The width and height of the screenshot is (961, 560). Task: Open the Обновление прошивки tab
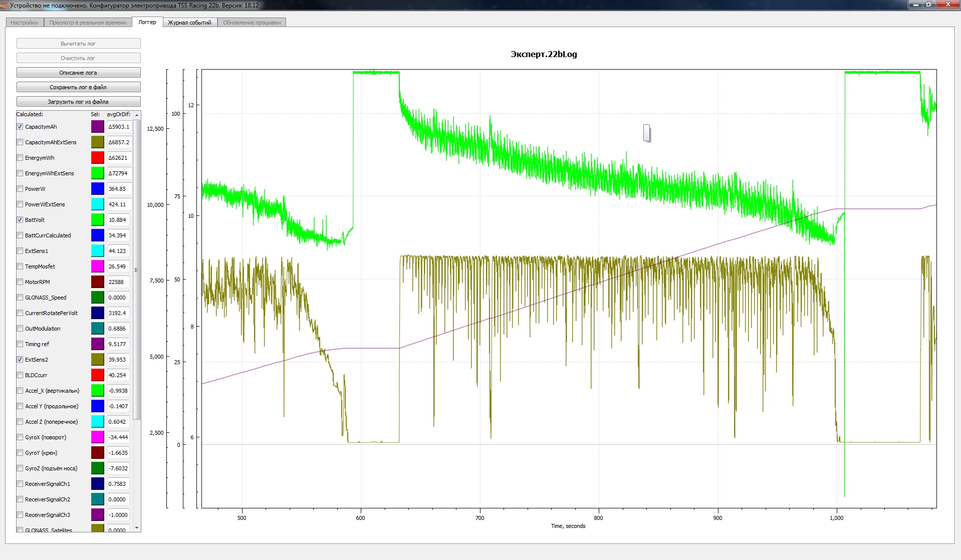(x=252, y=23)
